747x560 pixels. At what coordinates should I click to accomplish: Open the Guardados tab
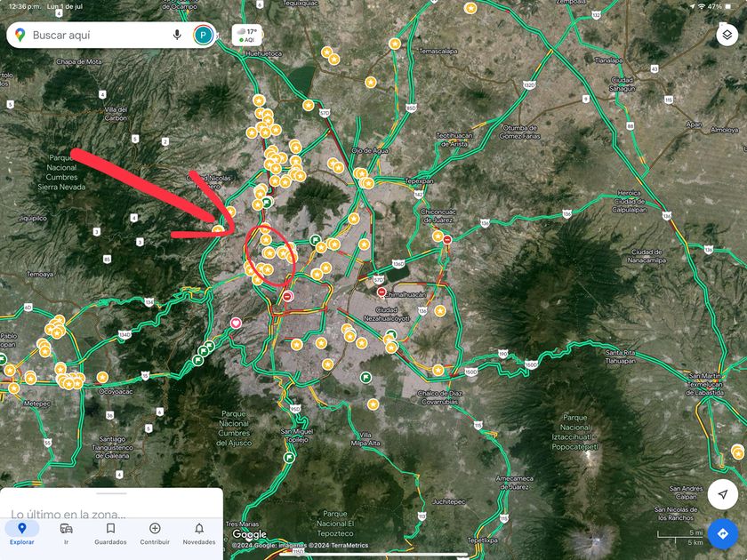[x=110, y=532]
